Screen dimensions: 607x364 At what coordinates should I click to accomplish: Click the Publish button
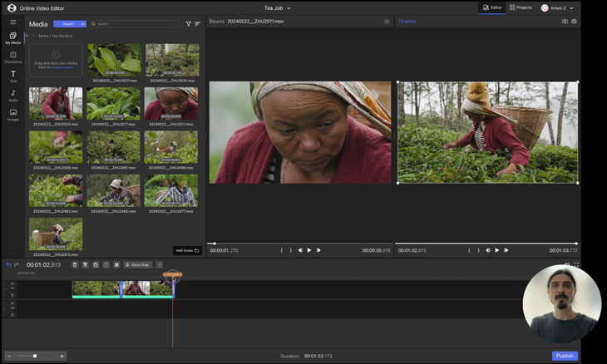[x=565, y=356]
